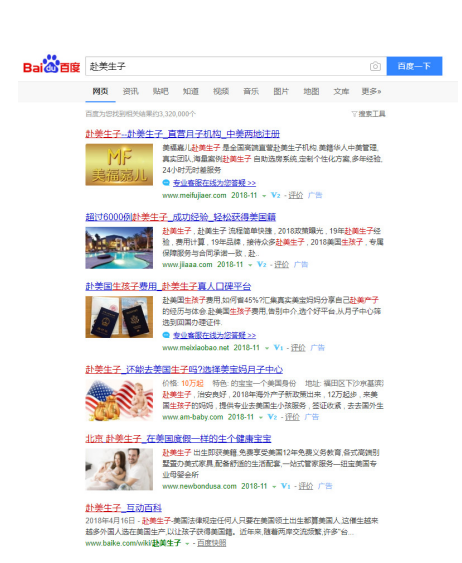Go to the 文库 tab
This screenshot has width=462, height=563.
341,92
